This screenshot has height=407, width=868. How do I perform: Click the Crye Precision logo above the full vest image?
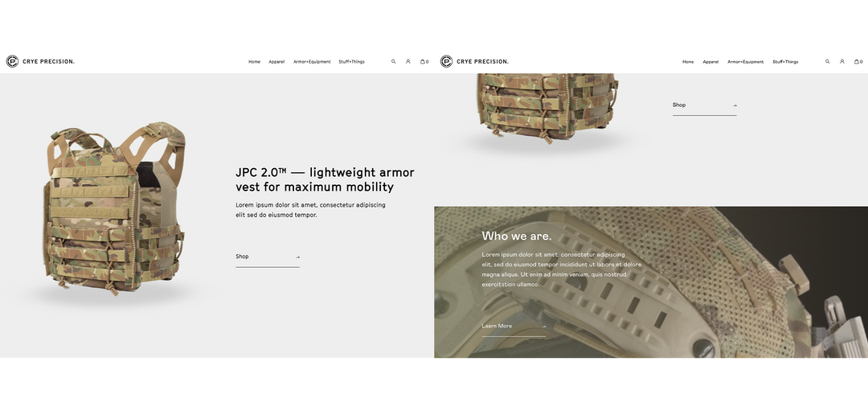40,61
